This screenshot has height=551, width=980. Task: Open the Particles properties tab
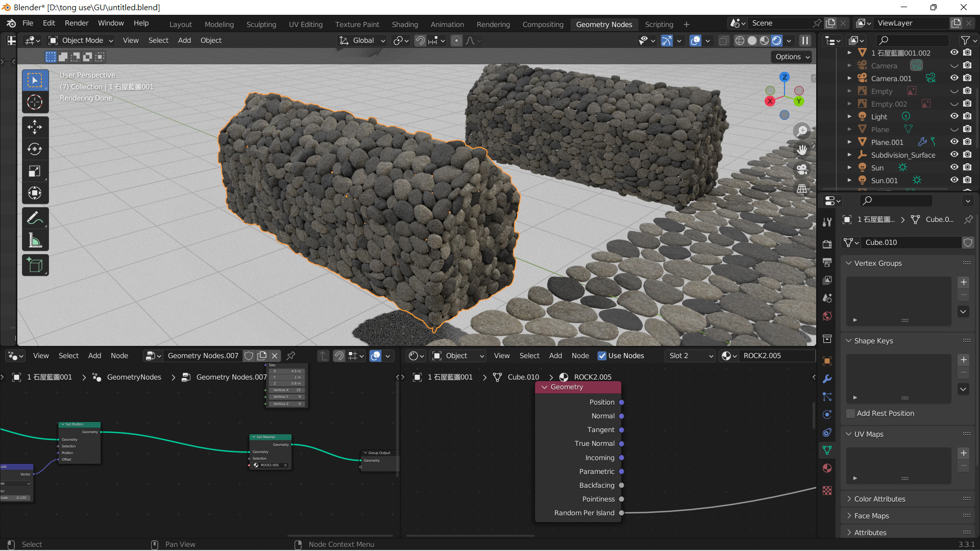pos(827,396)
